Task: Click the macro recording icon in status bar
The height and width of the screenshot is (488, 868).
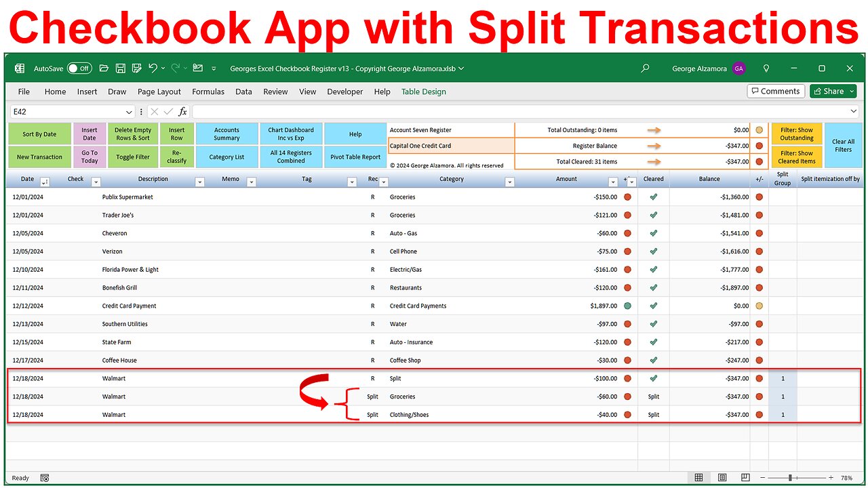Action: (x=45, y=478)
